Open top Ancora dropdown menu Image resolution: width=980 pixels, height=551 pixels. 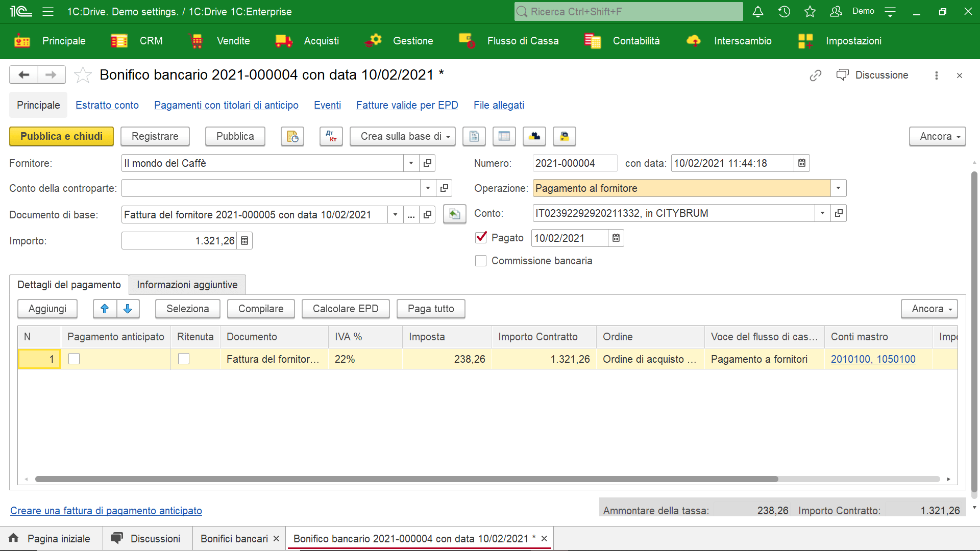coord(938,136)
